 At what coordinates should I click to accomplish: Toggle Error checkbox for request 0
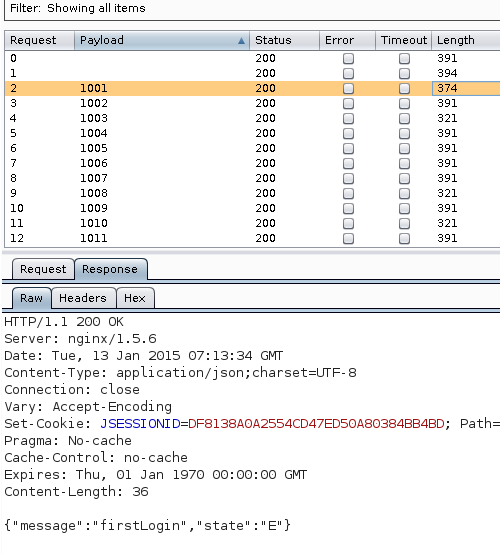tap(348, 58)
